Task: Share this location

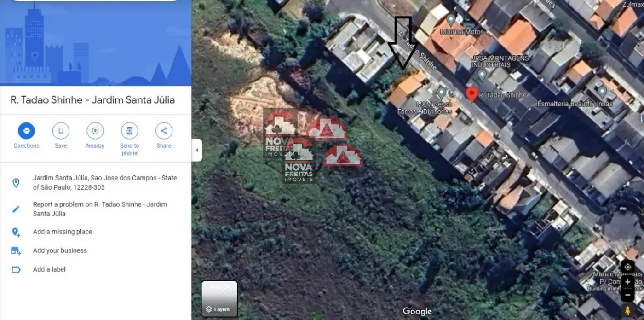Action: (x=164, y=131)
